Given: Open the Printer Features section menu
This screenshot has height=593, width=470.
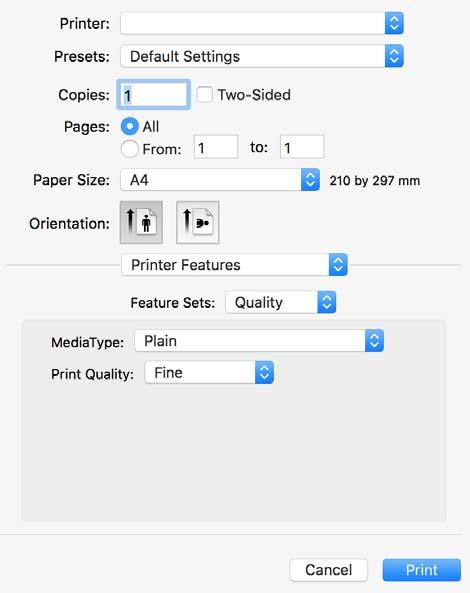Looking at the screenshot, I should coord(234,264).
